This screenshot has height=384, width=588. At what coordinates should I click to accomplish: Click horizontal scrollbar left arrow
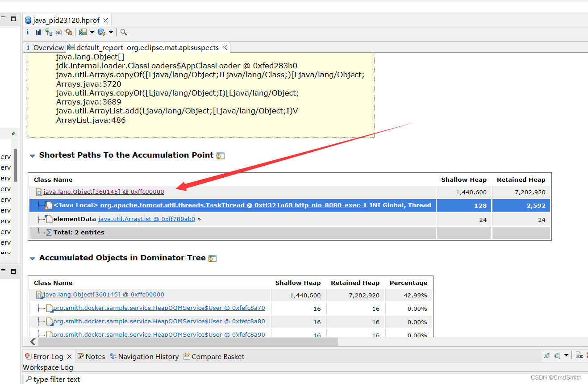33,342
